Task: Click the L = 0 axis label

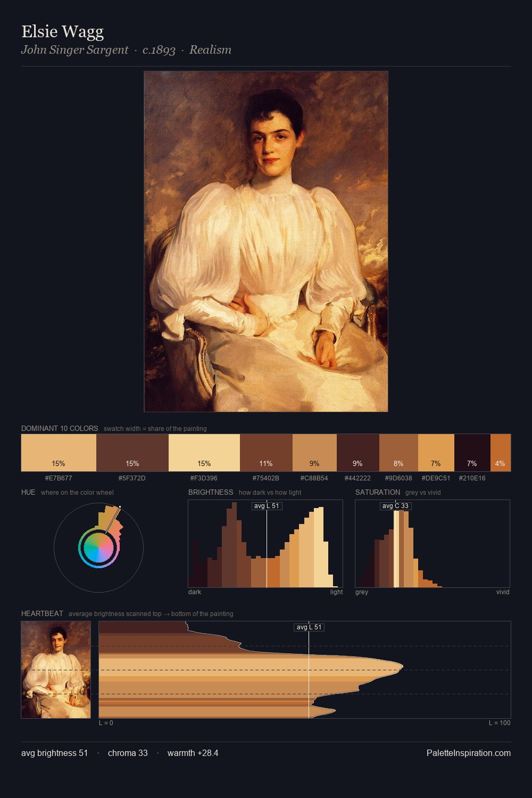Action: click(106, 723)
